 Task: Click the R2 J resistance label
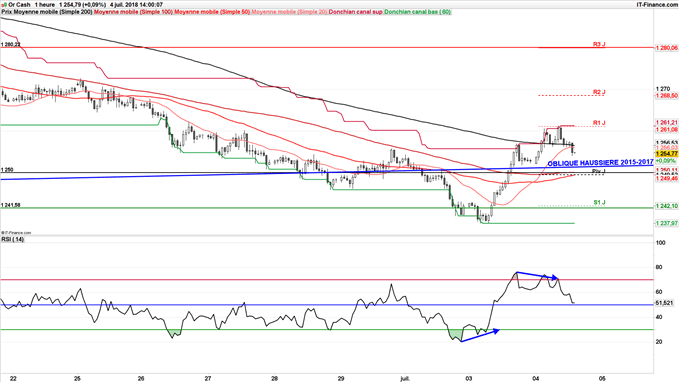click(599, 92)
